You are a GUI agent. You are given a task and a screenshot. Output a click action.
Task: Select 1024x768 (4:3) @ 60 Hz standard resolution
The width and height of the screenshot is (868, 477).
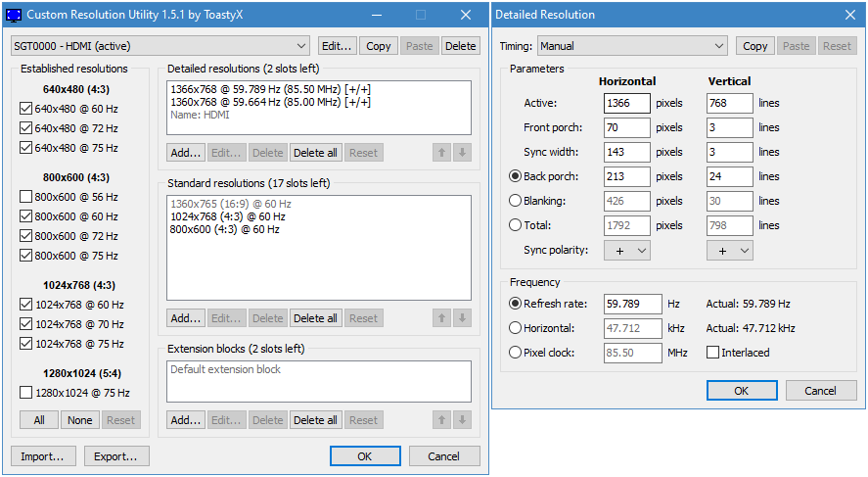(x=228, y=216)
